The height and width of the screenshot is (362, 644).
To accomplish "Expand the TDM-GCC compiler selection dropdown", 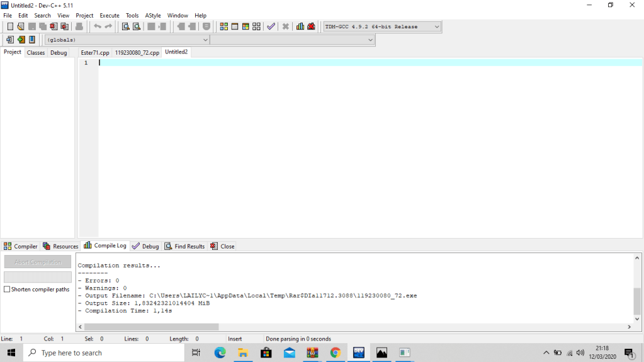I will pyautogui.click(x=436, y=26).
